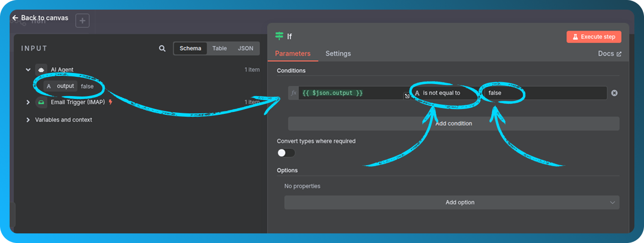This screenshot has width=644, height=243.
Task: Switch input view to JSON
Action: tap(246, 49)
